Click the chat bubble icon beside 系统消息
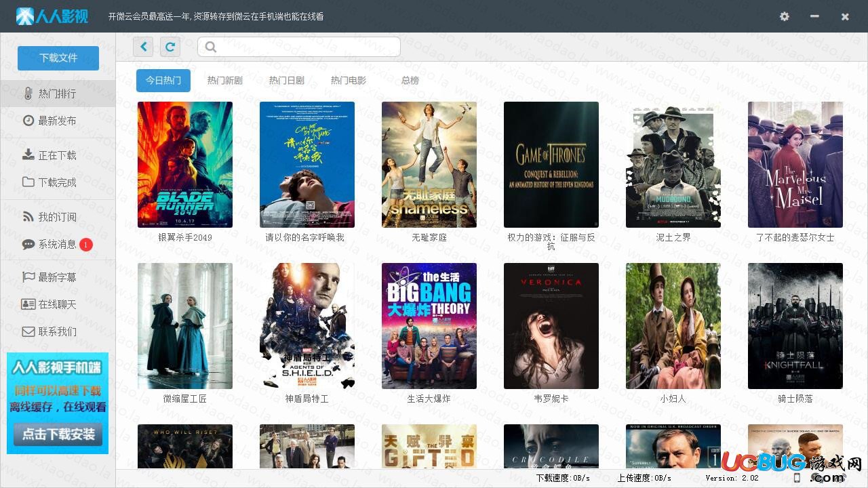This screenshot has height=488, width=868. tap(28, 245)
